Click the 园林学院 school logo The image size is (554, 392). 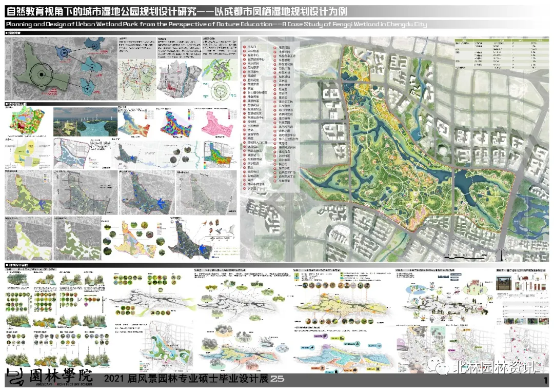coord(49,377)
